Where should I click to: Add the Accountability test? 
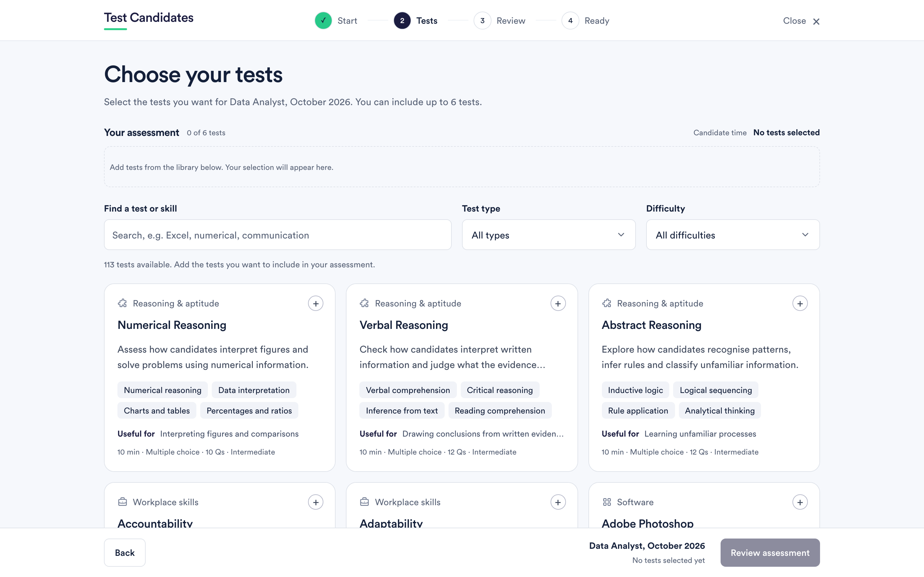(315, 502)
